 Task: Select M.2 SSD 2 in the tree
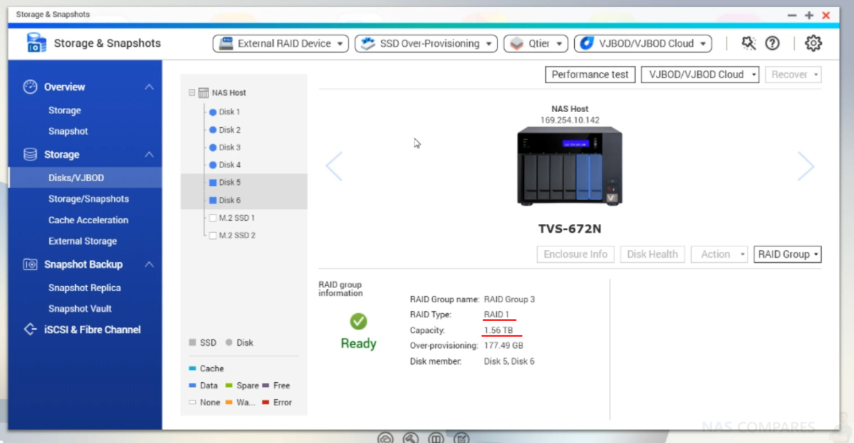pos(236,235)
